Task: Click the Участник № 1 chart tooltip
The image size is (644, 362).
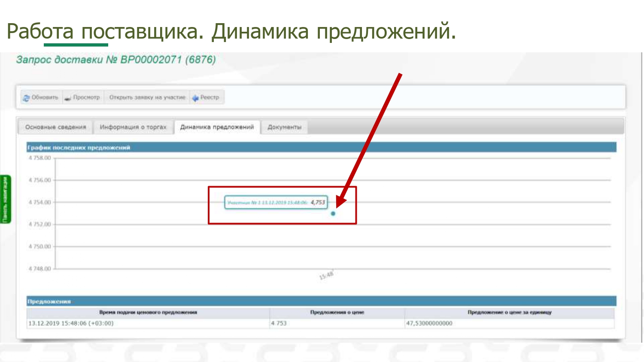Action: click(x=276, y=202)
